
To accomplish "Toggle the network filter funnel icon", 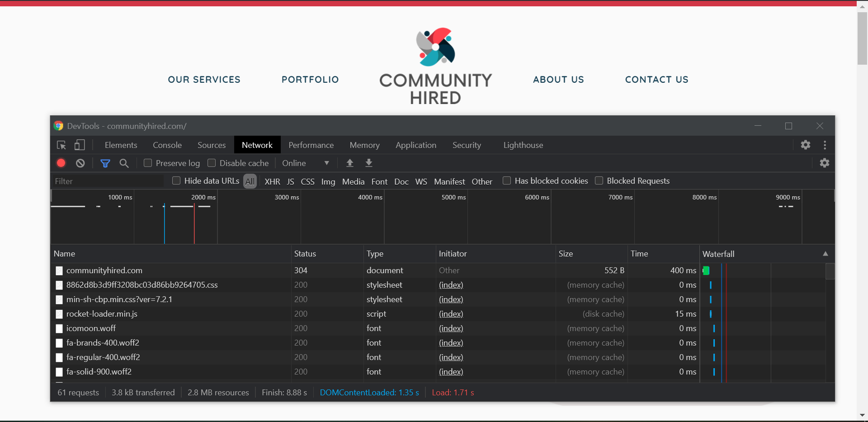I will (105, 163).
